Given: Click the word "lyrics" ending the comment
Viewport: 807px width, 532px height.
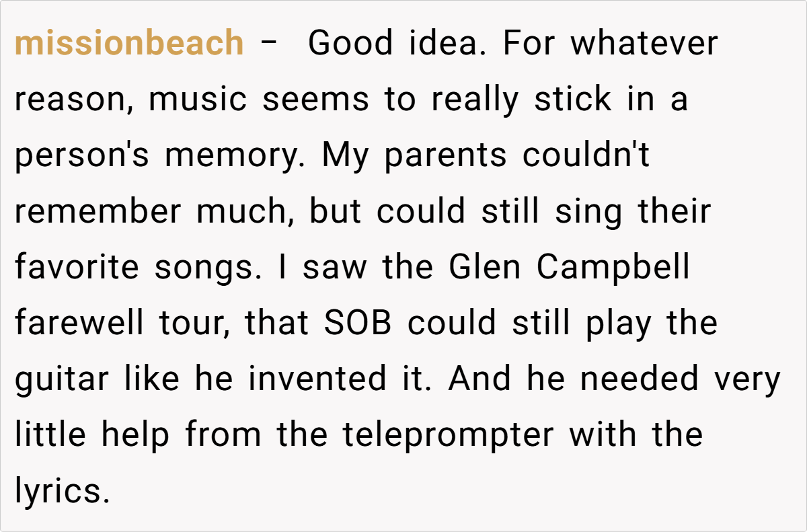Looking at the screenshot, I should (x=60, y=491).
